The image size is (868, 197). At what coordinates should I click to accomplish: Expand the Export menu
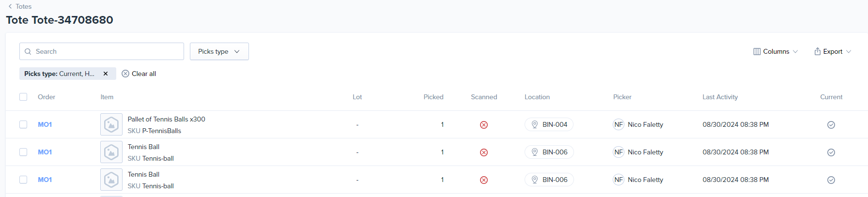[832, 51]
